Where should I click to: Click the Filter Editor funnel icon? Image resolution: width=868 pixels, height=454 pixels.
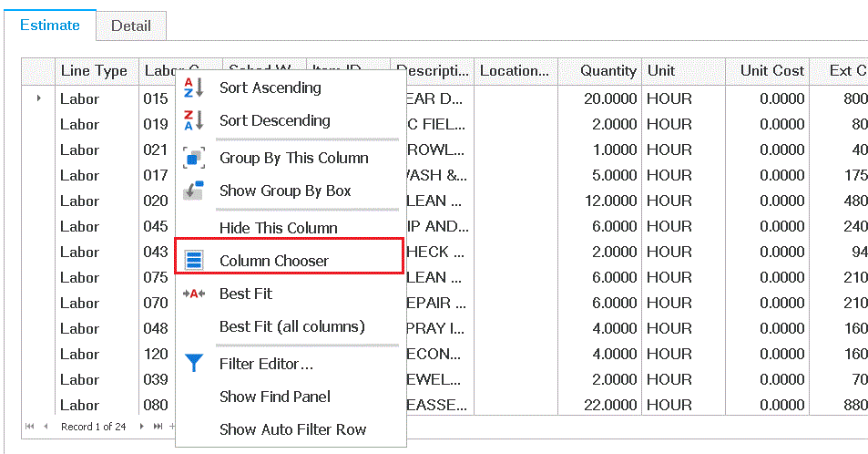(194, 364)
